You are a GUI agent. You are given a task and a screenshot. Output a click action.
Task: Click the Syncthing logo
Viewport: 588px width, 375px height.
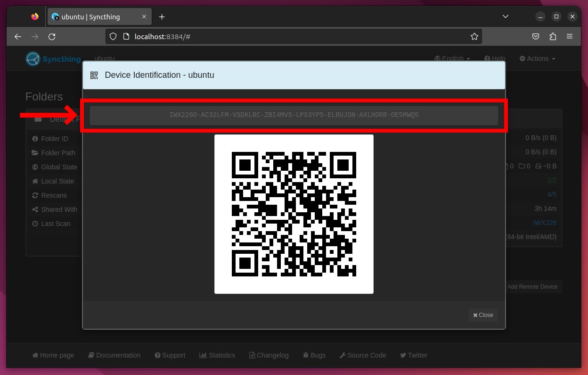[x=53, y=59]
